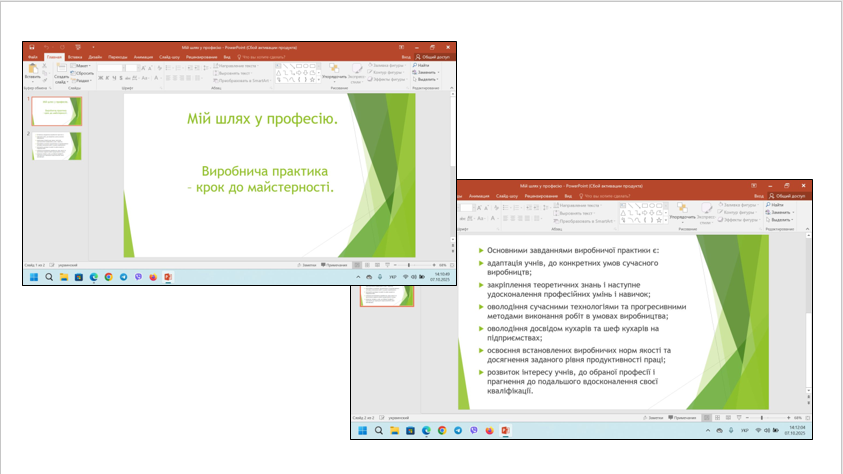Click the zoom slider in the title-slide window
Screen dimensions: 843x474
click(x=407, y=265)
